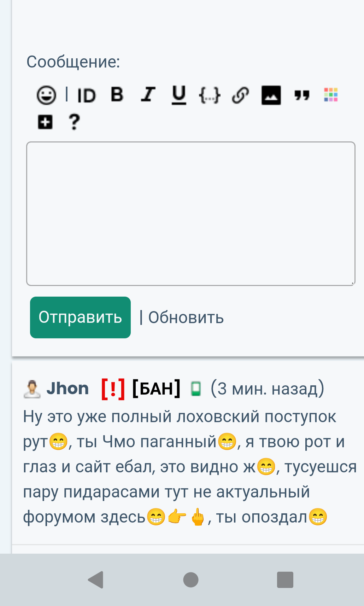Open the emoji smiley picker
Image resolution: width=364 pixels, height=606 pixels.
(46, 95)
